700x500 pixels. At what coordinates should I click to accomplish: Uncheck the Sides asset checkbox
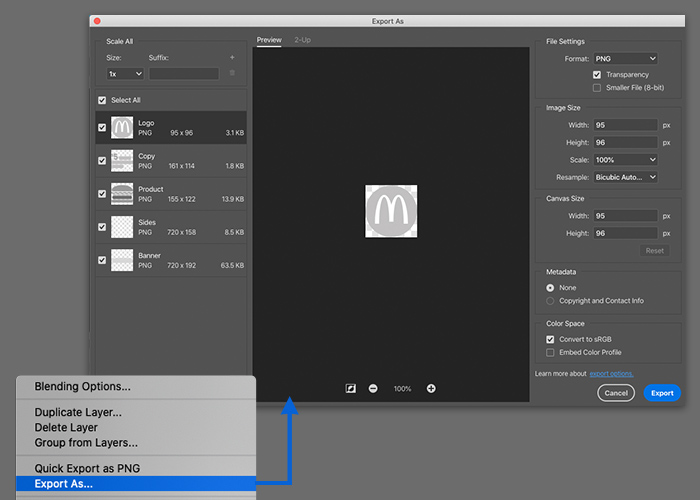point(102,227)
